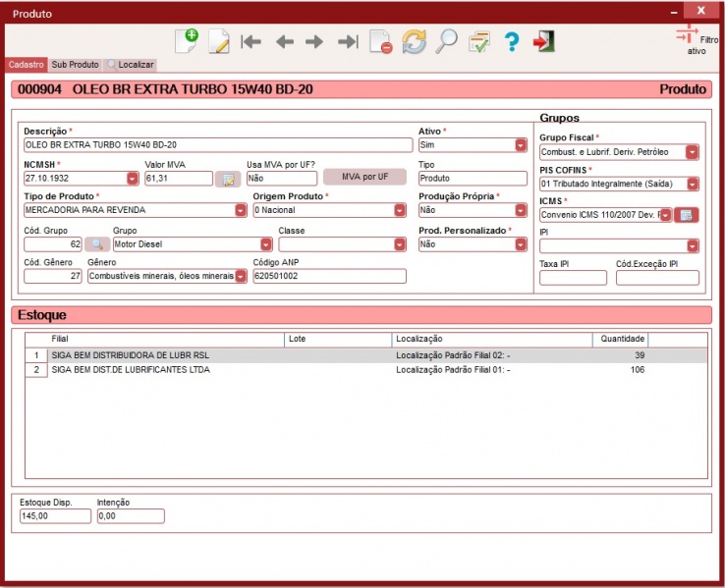The width and height of the screenshot is (725, 588).
Task: Open the ICMS Convenio dropdown
Action: coord(665,215)
